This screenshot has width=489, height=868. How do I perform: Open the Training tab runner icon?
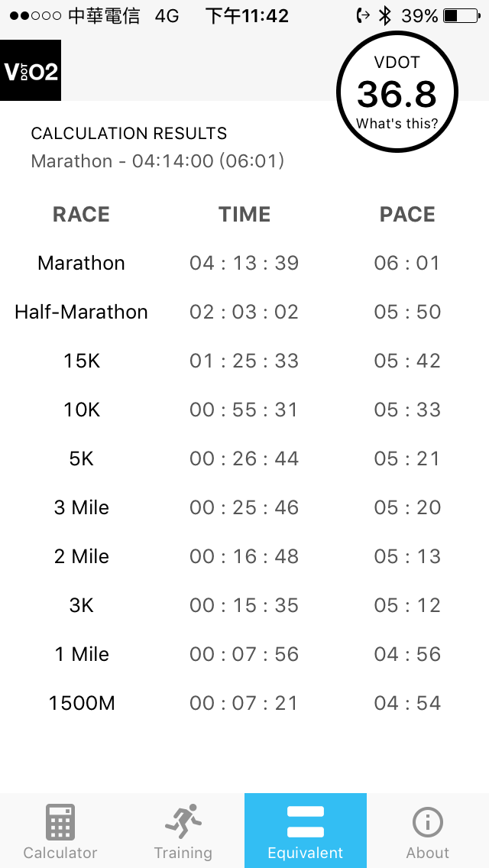183,821
